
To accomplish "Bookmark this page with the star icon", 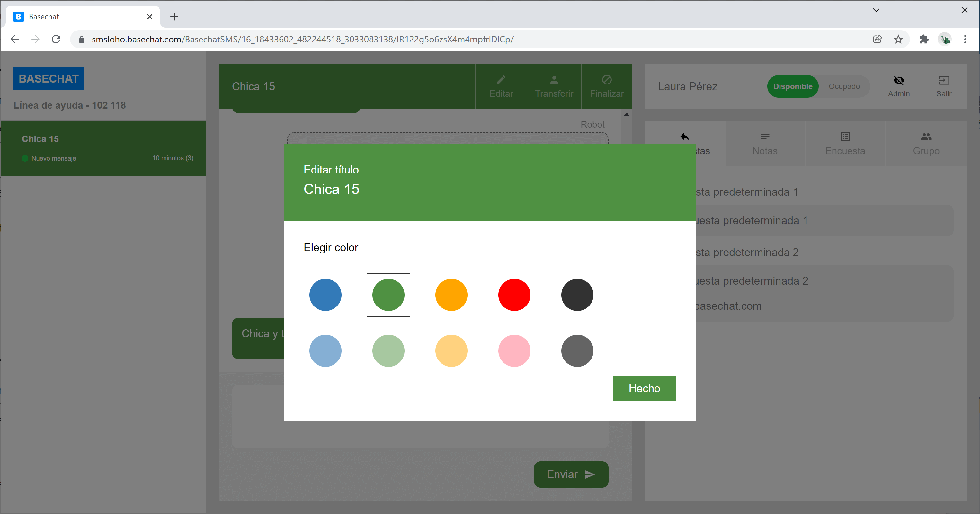I will pyautogui.click(x=898, y=39).
